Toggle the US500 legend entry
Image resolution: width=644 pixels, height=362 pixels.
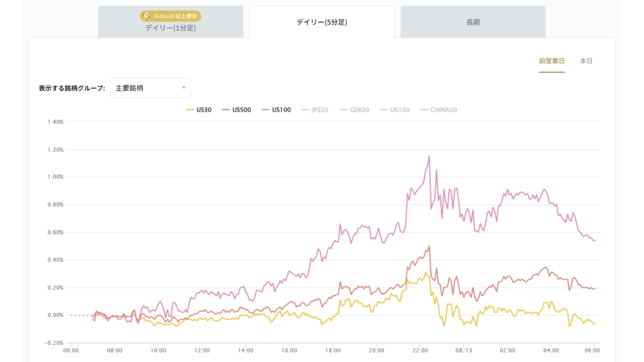[236, 110]
